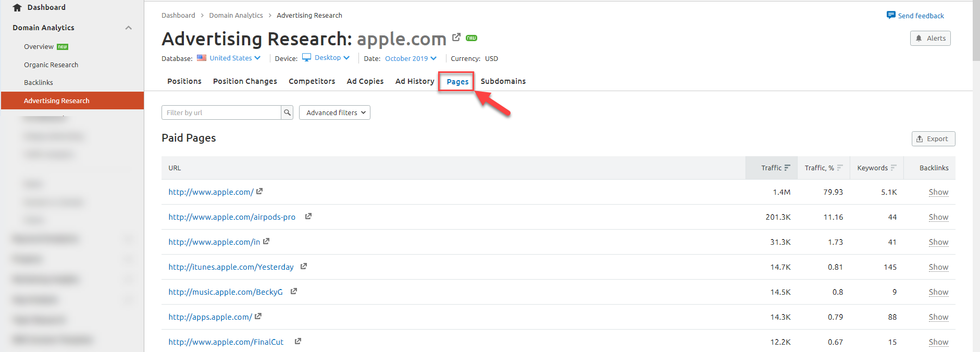Open apple.com external link icon in title
This screenshot has width=980, height=352.
tap(456, 37)
